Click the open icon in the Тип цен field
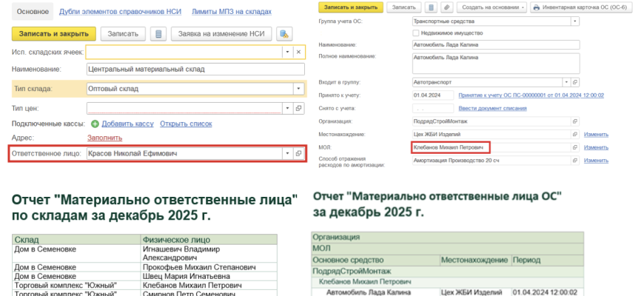Screen dimensions: 644x296 click(x=298, y=108)
